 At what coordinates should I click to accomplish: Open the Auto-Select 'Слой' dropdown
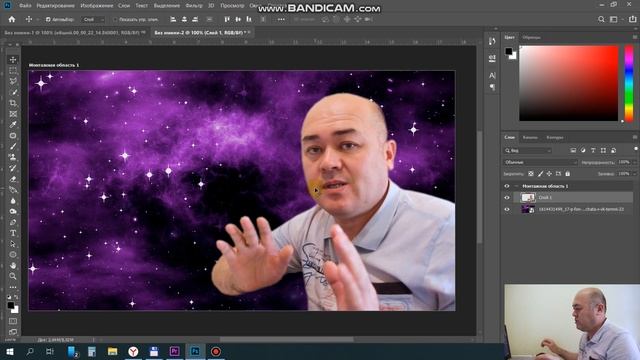pos(93,19)
